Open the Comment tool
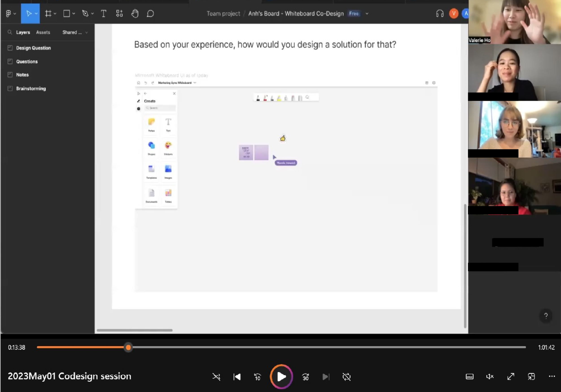 150,13
